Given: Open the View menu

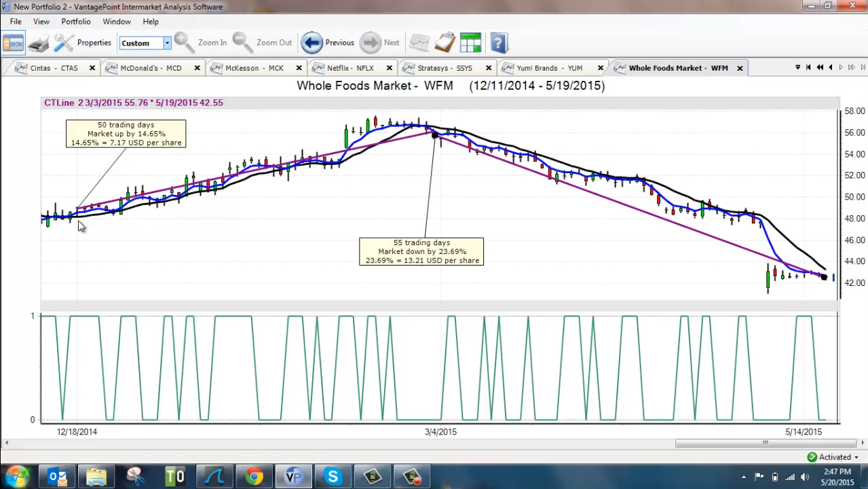Looking at the screenshot, I should 41,22.
